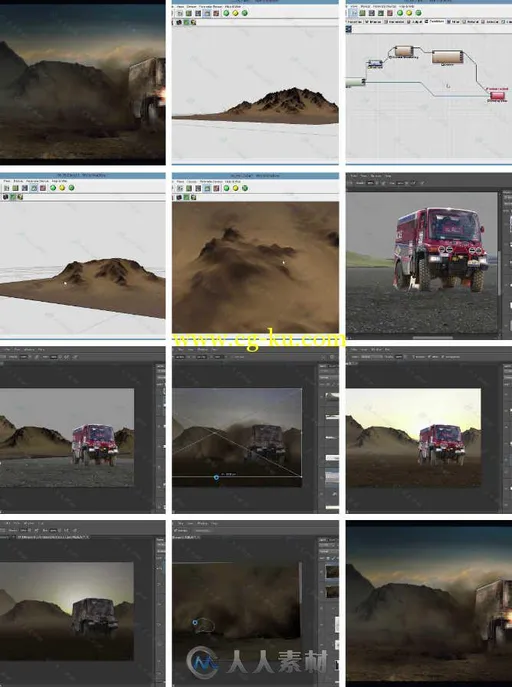Click first green circle button, brown-plane mountain window

(53, 188)
